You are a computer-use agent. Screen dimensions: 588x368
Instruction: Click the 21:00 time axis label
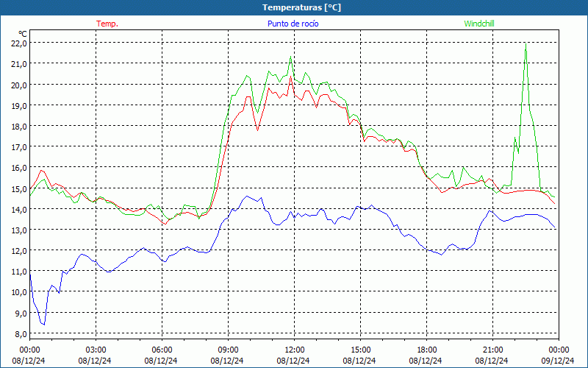tap(492, 350)
